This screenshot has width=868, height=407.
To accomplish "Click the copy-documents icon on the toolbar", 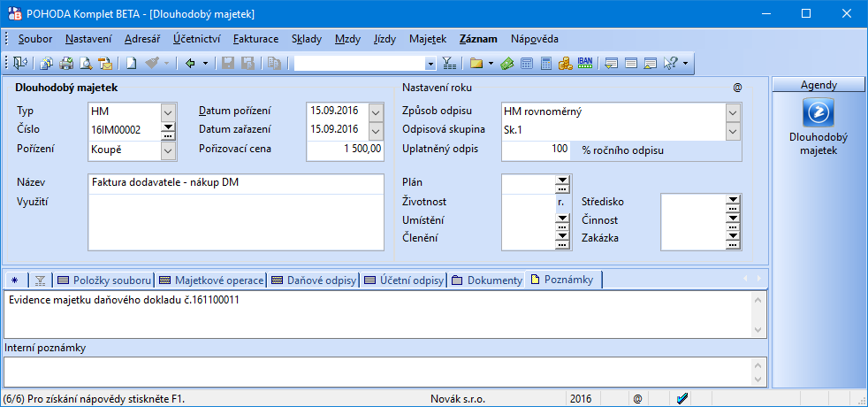I will click(47, 63).
